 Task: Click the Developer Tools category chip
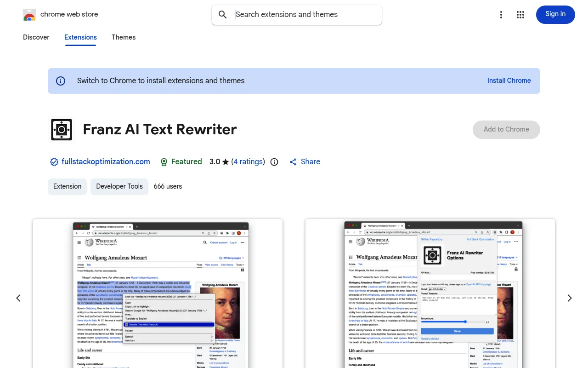[119, 186]
